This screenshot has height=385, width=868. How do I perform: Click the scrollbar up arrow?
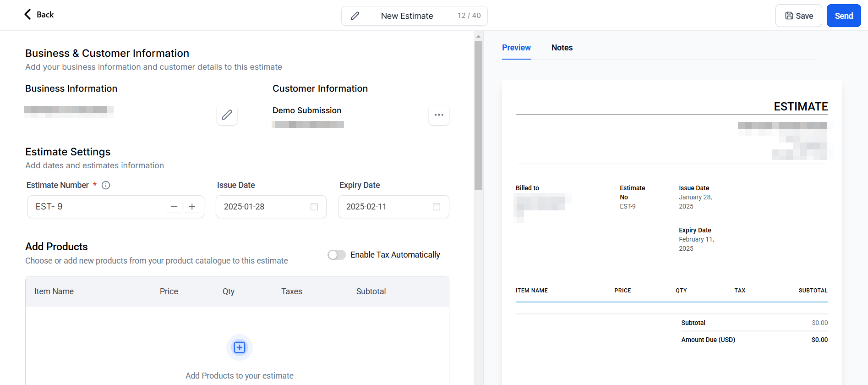(478, 36)
